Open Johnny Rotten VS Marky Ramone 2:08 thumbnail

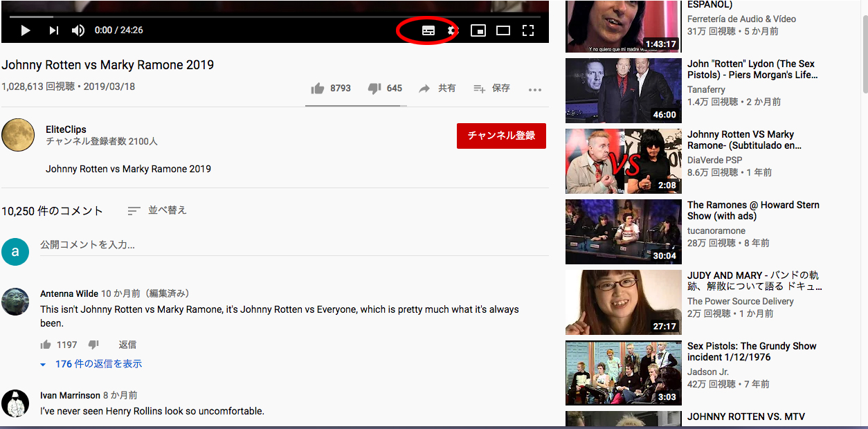point(624,161)
